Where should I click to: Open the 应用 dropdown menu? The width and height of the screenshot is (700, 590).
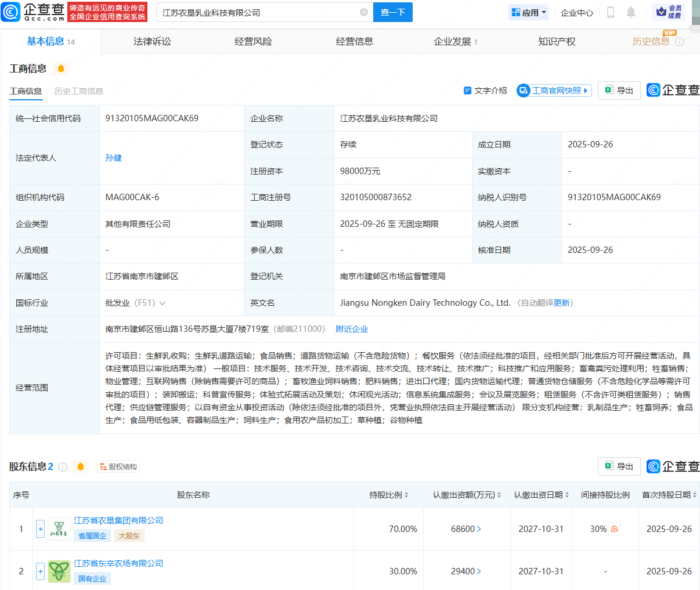[x=529, y=12]
